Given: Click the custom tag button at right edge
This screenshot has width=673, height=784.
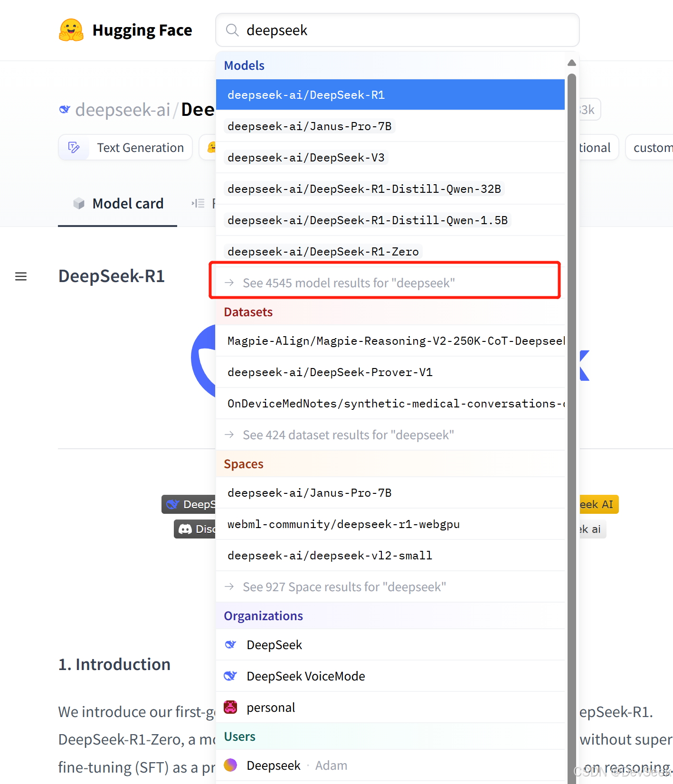Looking at the screenshot, I should (x=649, y=147).
